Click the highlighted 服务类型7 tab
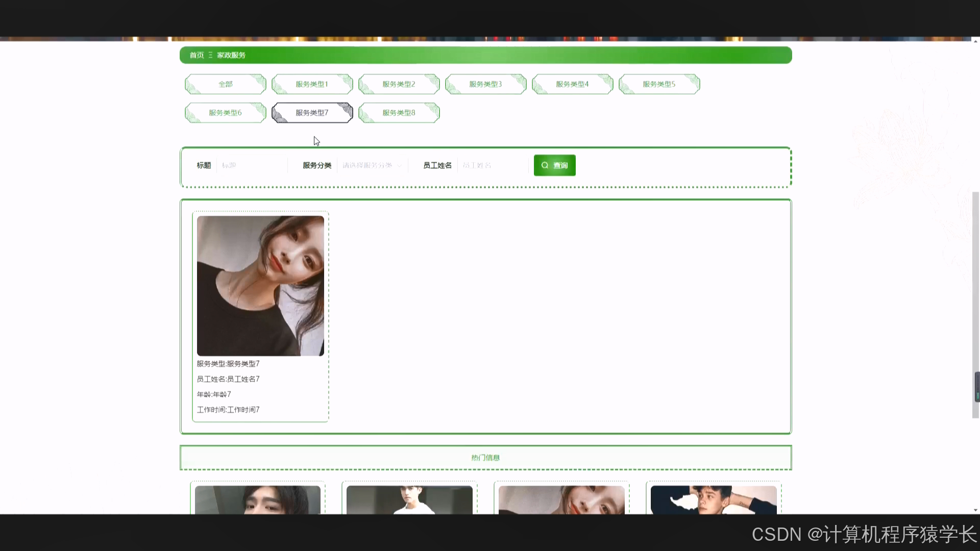This screenshot has height=551, width=980. [312, 113]
